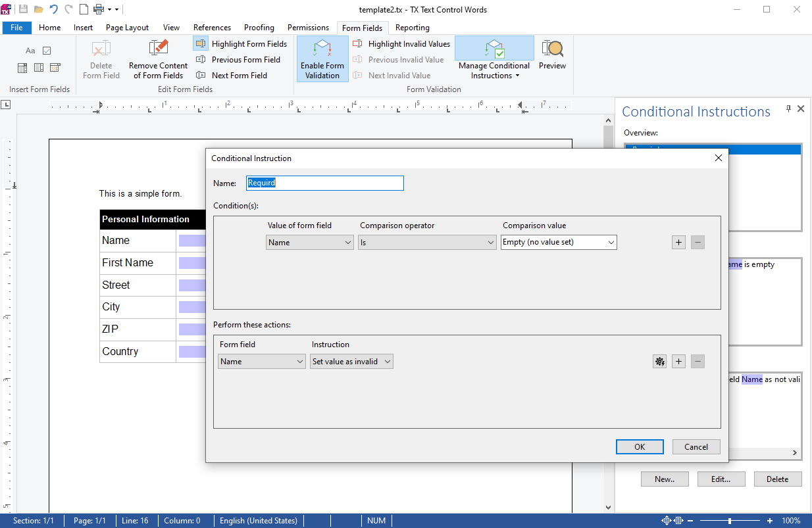Click the gear settings icon in actions row
This screenshot has height=528, width=812.
pos(659,361)
